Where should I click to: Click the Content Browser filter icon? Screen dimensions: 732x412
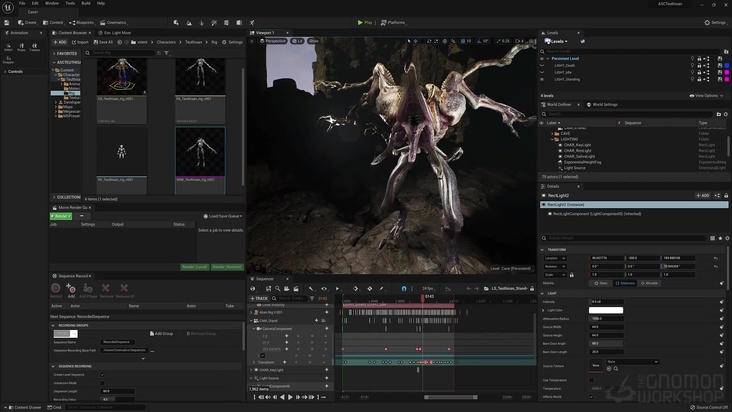[166, 53]
